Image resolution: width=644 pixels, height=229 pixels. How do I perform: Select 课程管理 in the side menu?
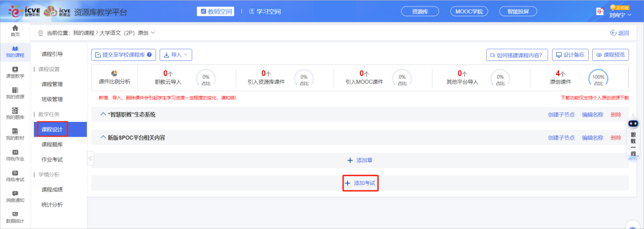pos(52,84)
